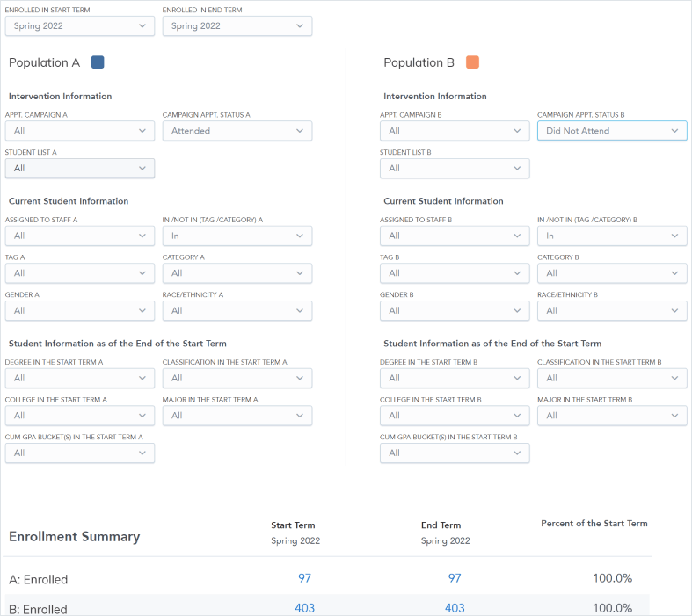
Task: Open the Tag A dropdown
Action: pyautogui.click(x=79, y=273)
